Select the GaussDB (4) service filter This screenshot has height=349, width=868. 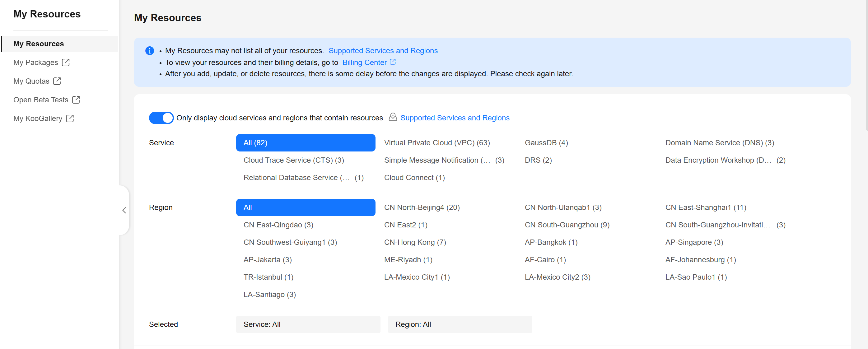[x=546, y=143]
